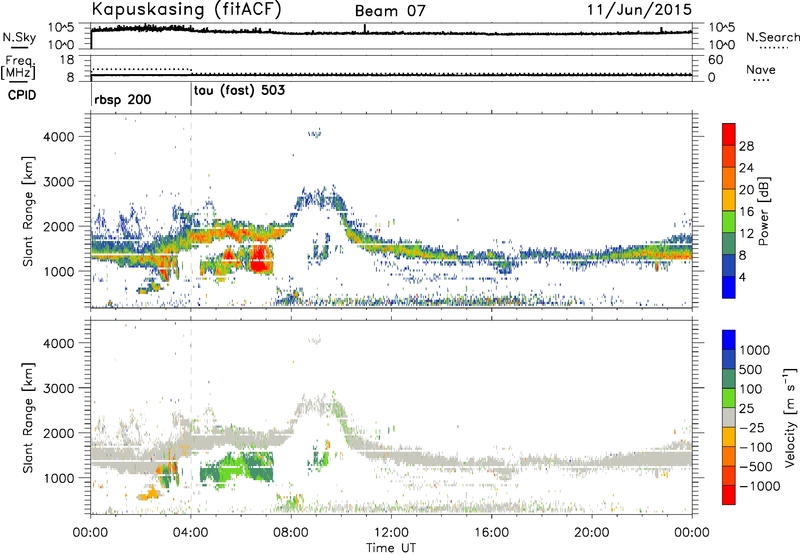Click the 'Freq. [MHz]' axis label
Image resolution: width=800 pixels, height=554 pixels.
(18, 67)
